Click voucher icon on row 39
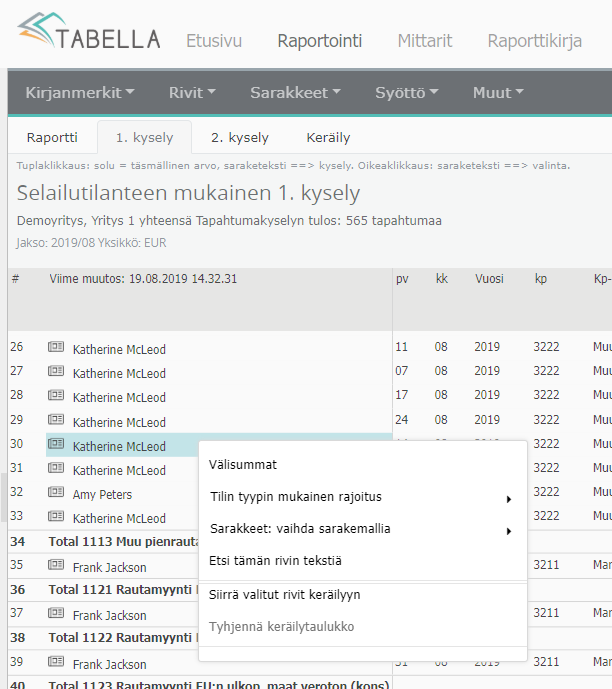Image resolution: width=612 pixels, height=689 pixels. point(56,663)
